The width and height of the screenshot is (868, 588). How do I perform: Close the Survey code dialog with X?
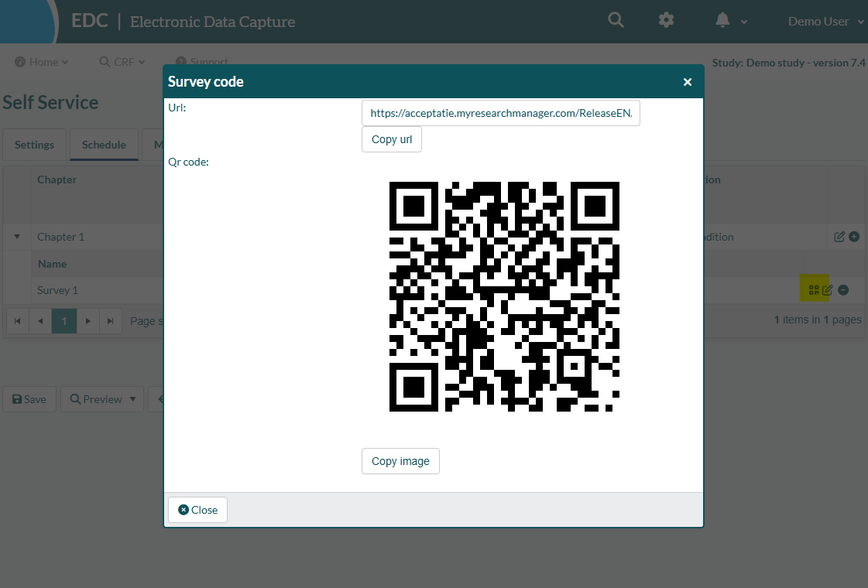(688, 82)
